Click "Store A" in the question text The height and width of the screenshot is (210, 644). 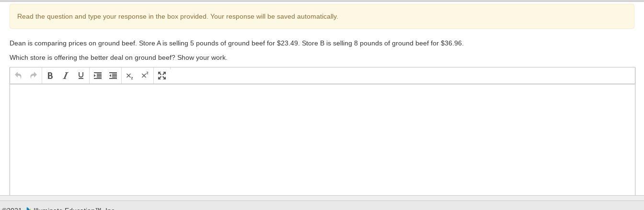pyautogui.click(x=150, y=43)
